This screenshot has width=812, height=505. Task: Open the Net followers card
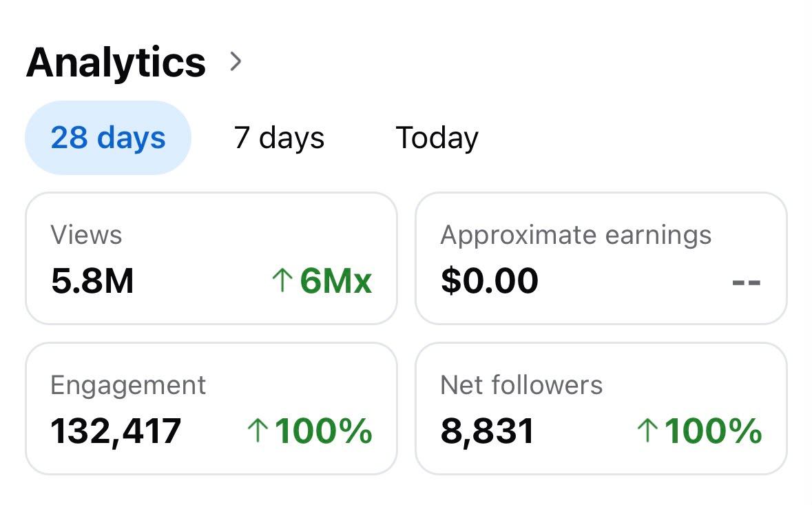pyautogui.click(x=601, y=409)
